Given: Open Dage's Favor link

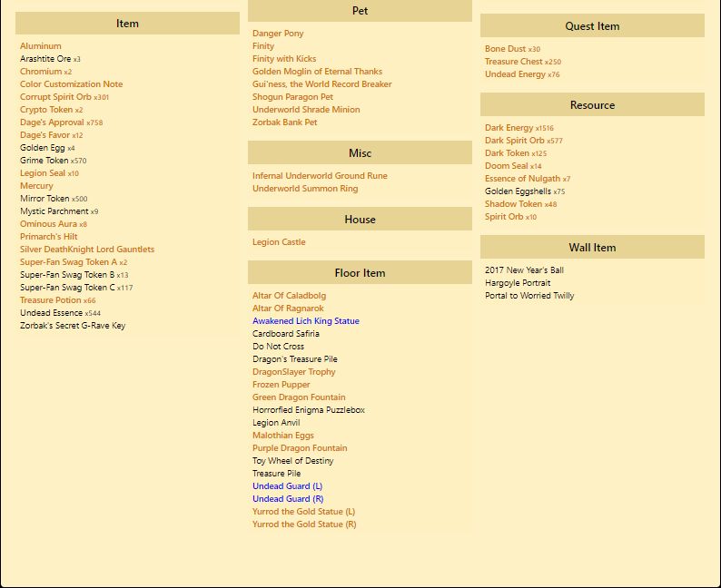Looking at the screenshot, I should pyautogui.click(x=44, y=135).
